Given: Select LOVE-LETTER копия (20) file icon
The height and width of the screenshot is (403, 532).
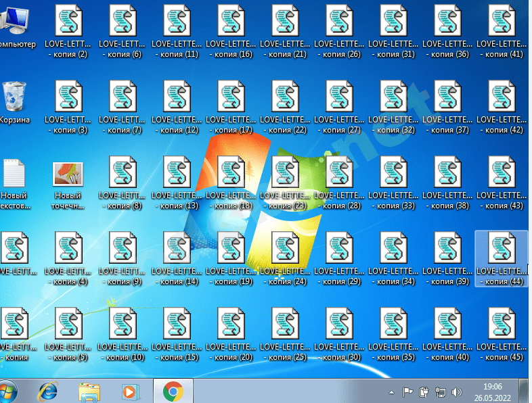Looking at the screenshot, I should 231,324.
